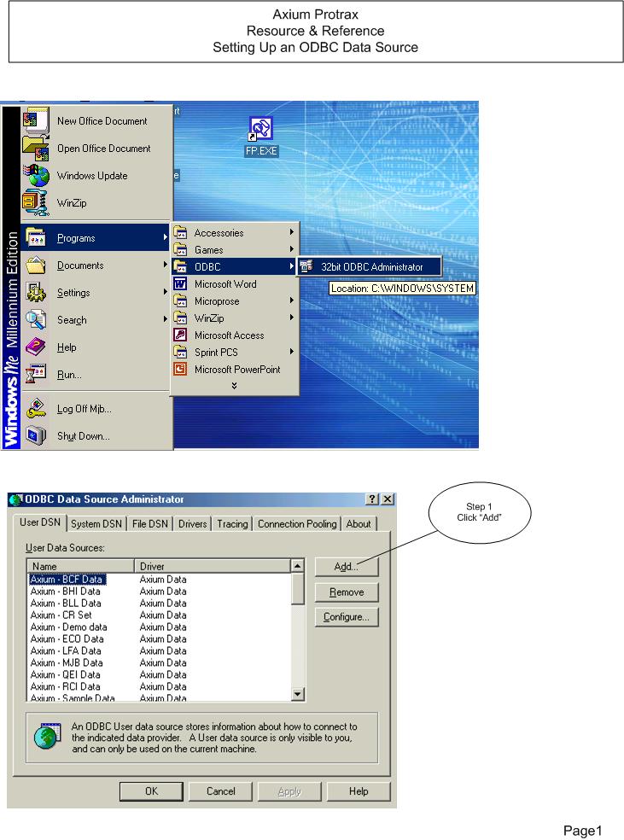Click the Accessories folder icon
Viewport: 624px width, 840px height.
click(x=180, y=233)
